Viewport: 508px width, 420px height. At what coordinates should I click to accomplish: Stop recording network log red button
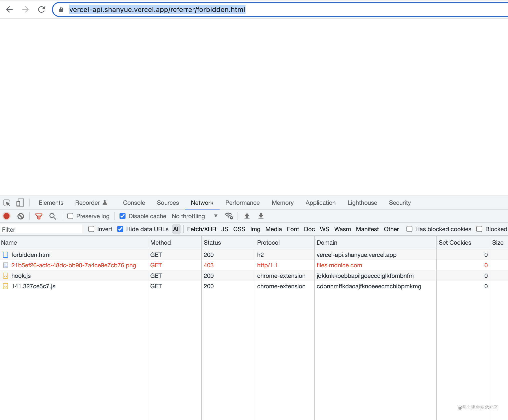[6, 216]
